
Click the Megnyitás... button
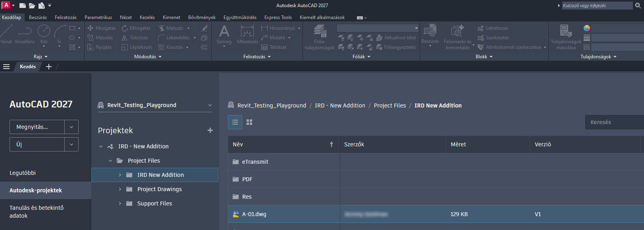point(37,127)
